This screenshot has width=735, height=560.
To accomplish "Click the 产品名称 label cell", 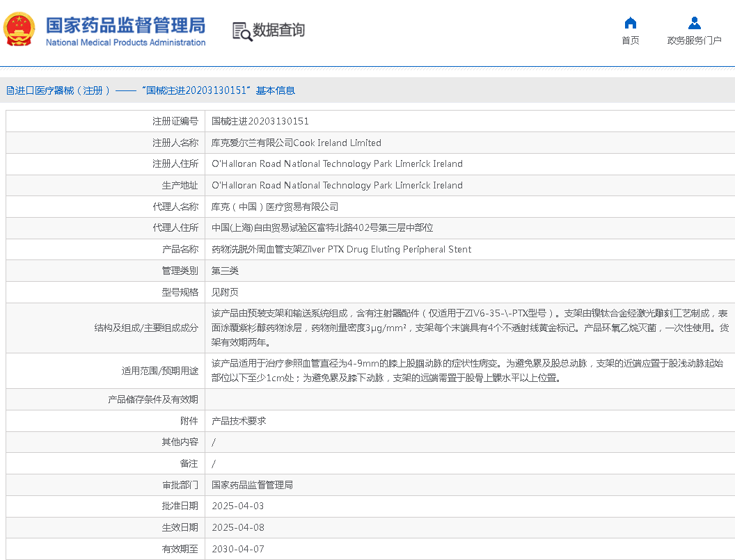I will click(106, 249).
